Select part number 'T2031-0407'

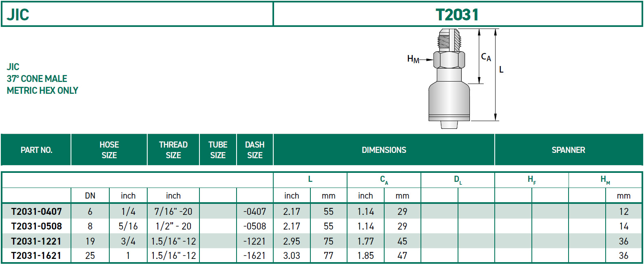(x=36, y=212)
